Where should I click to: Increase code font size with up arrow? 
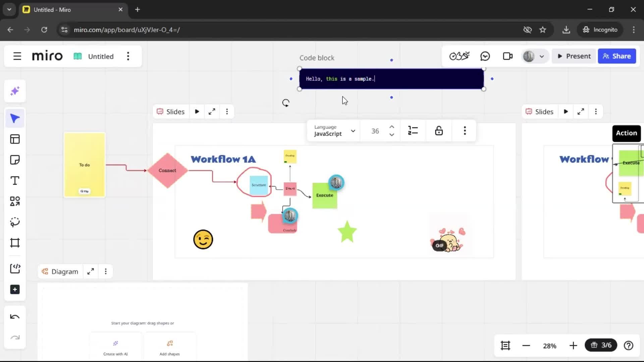point(391,127)
